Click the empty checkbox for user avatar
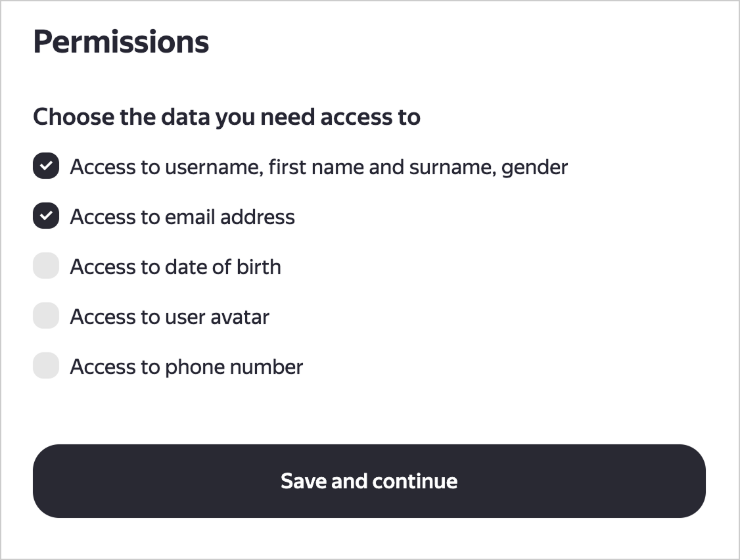The image size is (740, 560). tap(45, 315)
